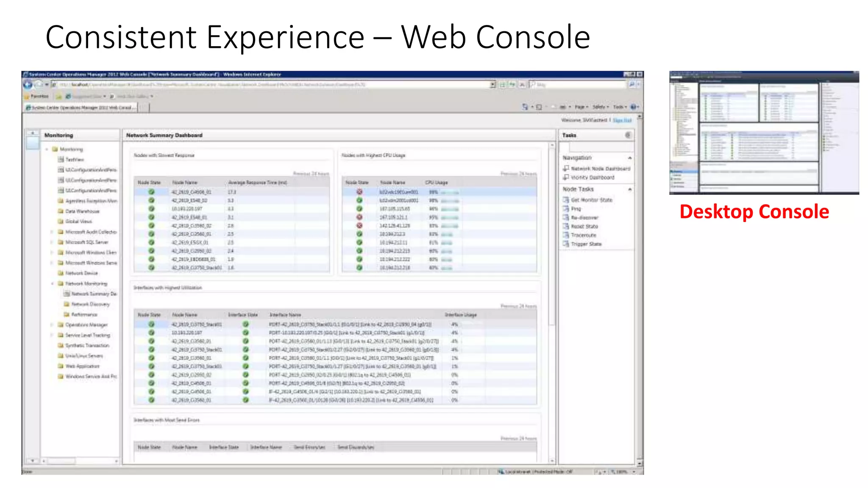The image size is (868, 488).
Task: Select the System Center Operations Manager browser tab
Action: point(81,108)
